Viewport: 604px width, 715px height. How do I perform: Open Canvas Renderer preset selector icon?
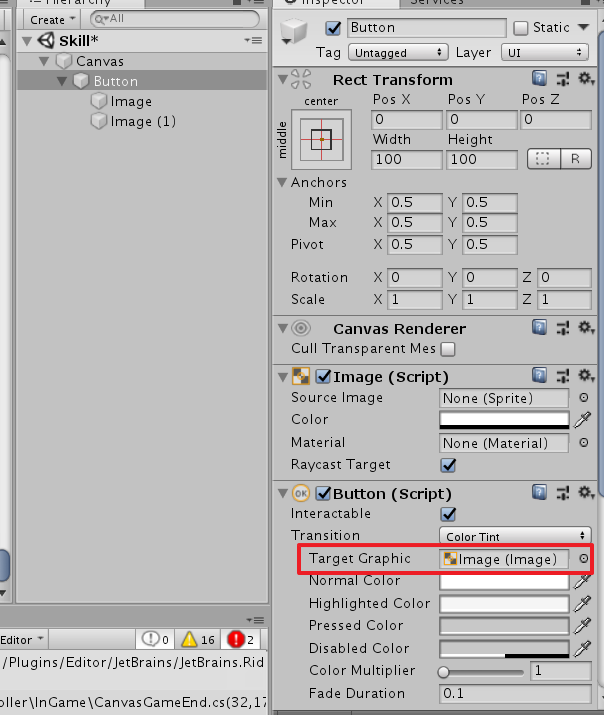coord(563,328)
